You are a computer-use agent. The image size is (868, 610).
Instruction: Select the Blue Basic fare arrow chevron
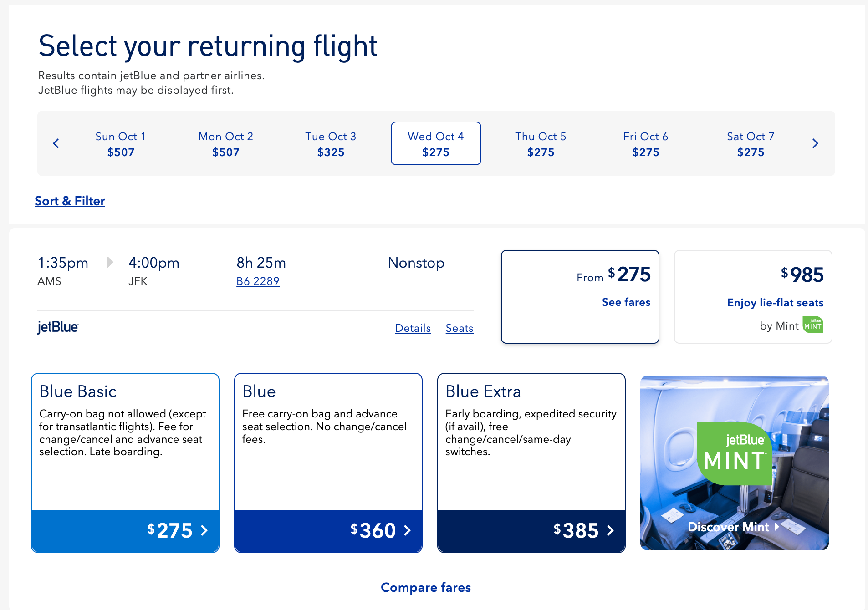click(204, 531)
